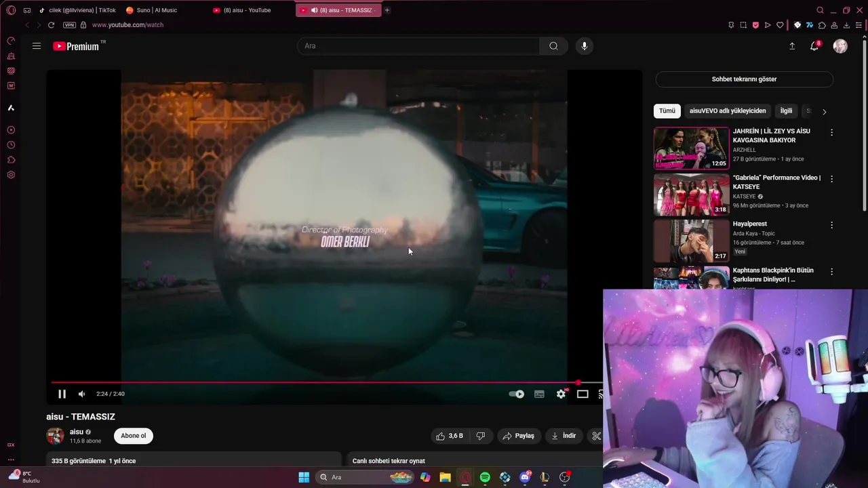Open options menu for JAHREİN video
This screenshot has height=488, width=868.
[831, 133]
